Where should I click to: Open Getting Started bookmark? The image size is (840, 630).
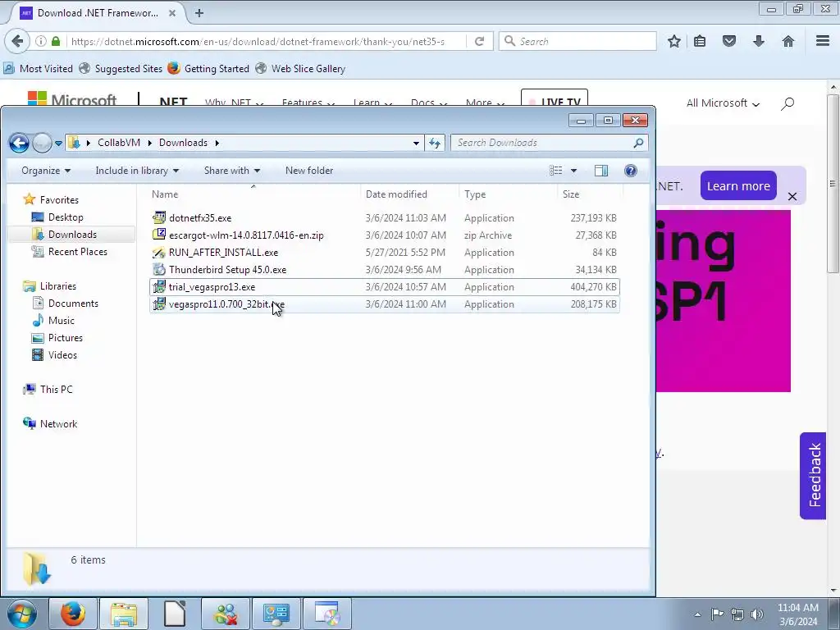208,69
